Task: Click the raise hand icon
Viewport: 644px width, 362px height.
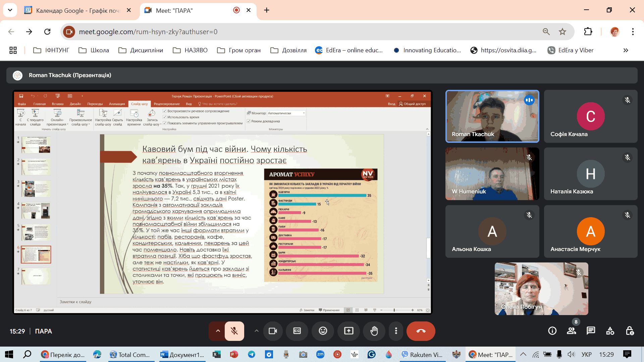Action: [x=374, y=331]
